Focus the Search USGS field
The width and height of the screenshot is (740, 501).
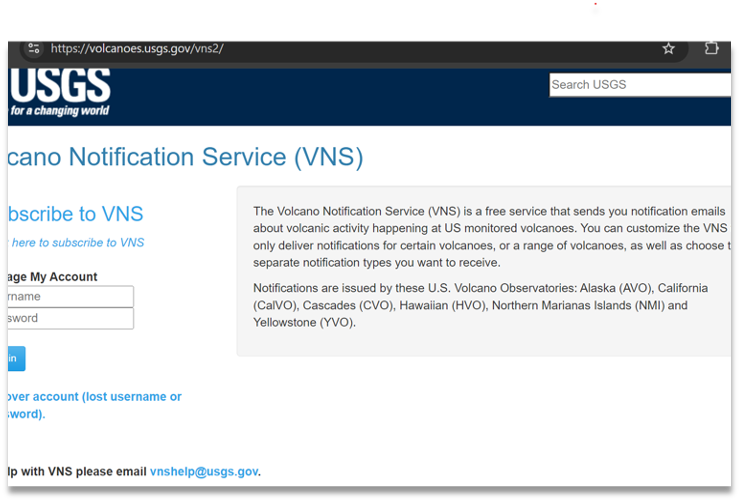click(x=640, y=85)
